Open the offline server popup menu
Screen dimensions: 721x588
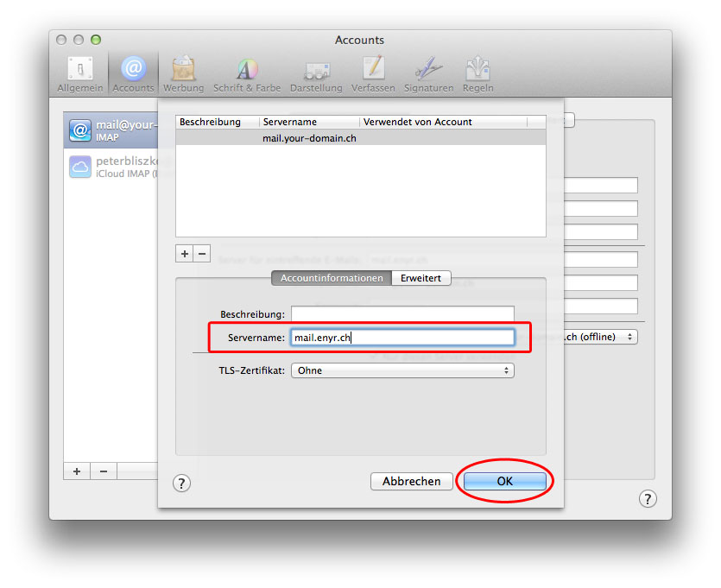pyautogui.click(x=601, y=337)
